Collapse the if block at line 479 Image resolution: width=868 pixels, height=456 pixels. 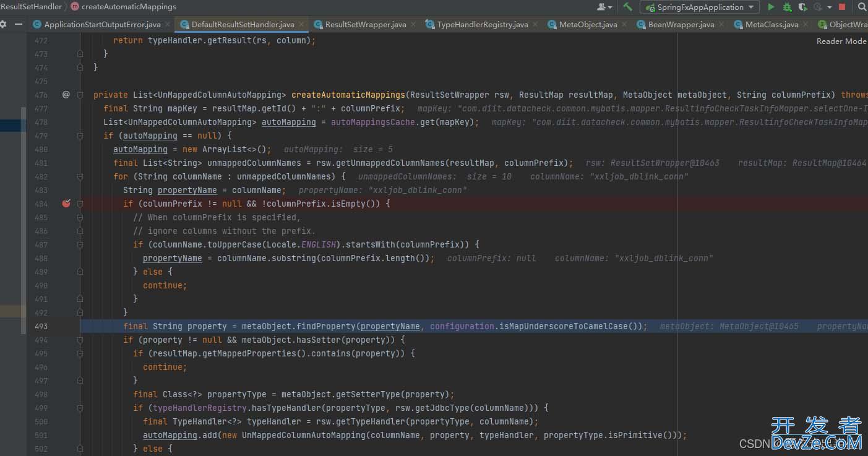(x=80, y=136)
